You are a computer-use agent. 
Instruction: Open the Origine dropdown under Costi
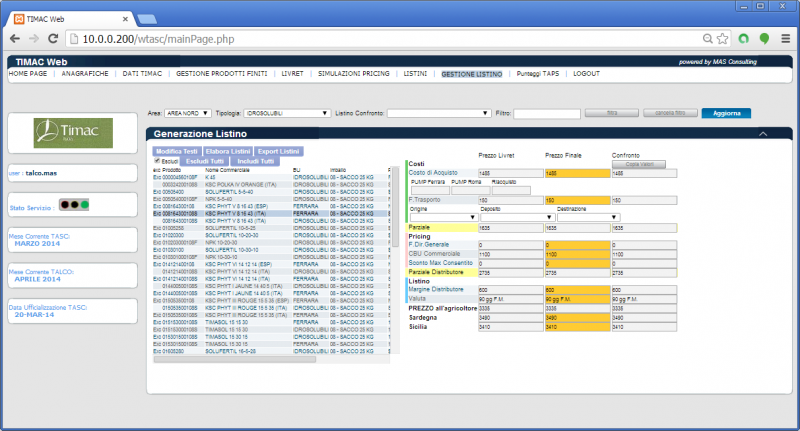tap(443, 216)
